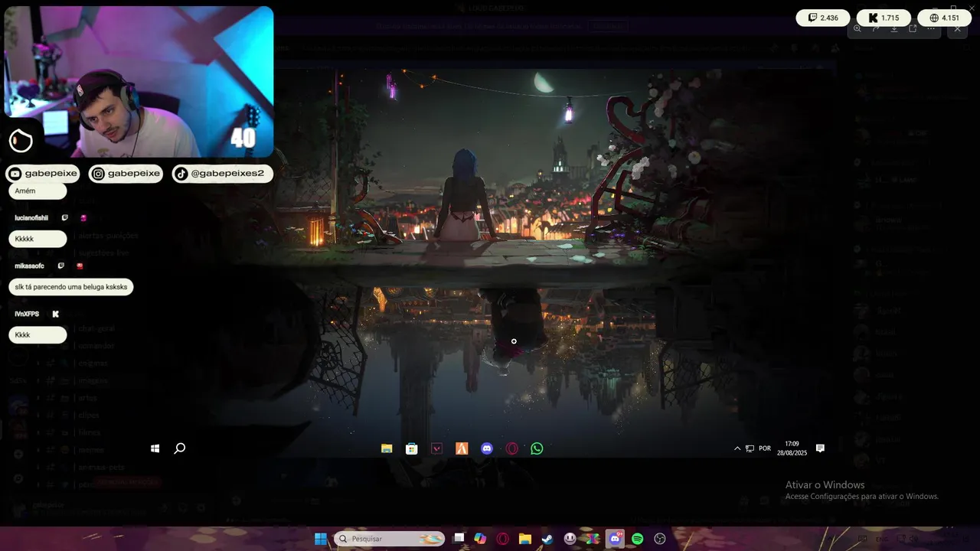Image resolution: width=980 pixels, height=551 pixels.
Task: Open Discord in the pictured desktop taskbar
Action: click(487, 448)
